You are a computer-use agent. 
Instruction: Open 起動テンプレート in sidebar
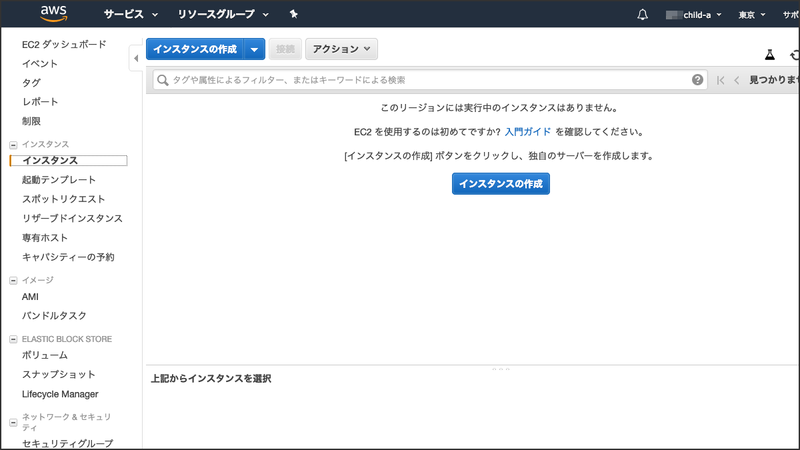coord(59,180)
